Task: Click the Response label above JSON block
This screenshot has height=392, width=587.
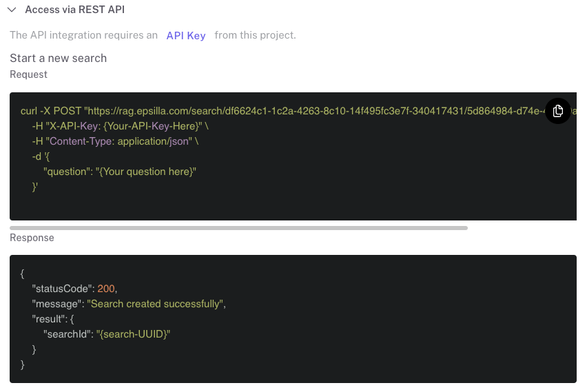Action: coord(32,238)
